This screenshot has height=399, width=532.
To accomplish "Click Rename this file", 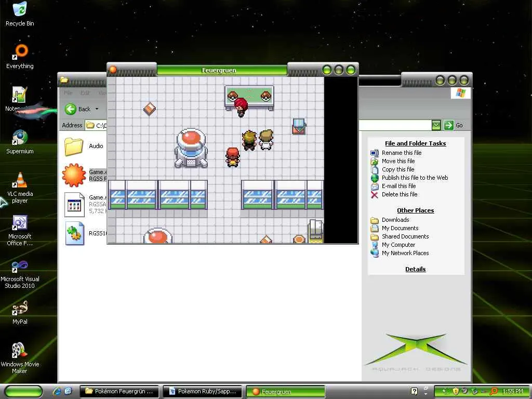I will [402, 153].
